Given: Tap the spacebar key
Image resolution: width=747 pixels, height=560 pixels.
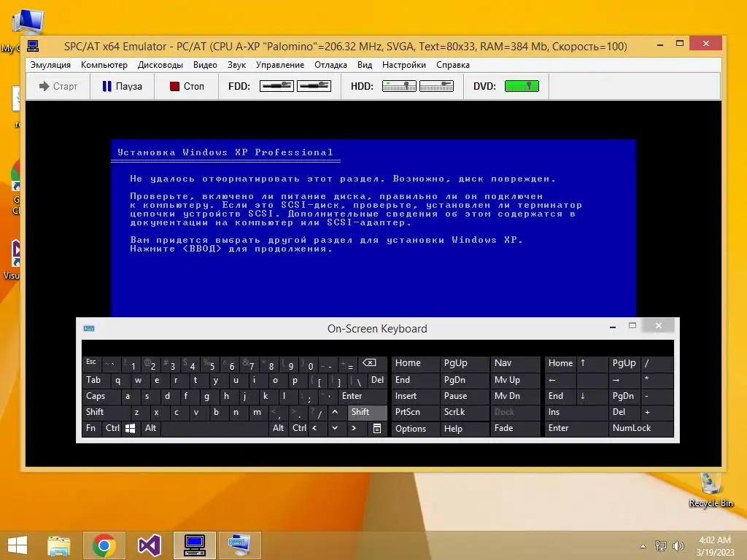Looking at the screenshot, I should (214, 428).
